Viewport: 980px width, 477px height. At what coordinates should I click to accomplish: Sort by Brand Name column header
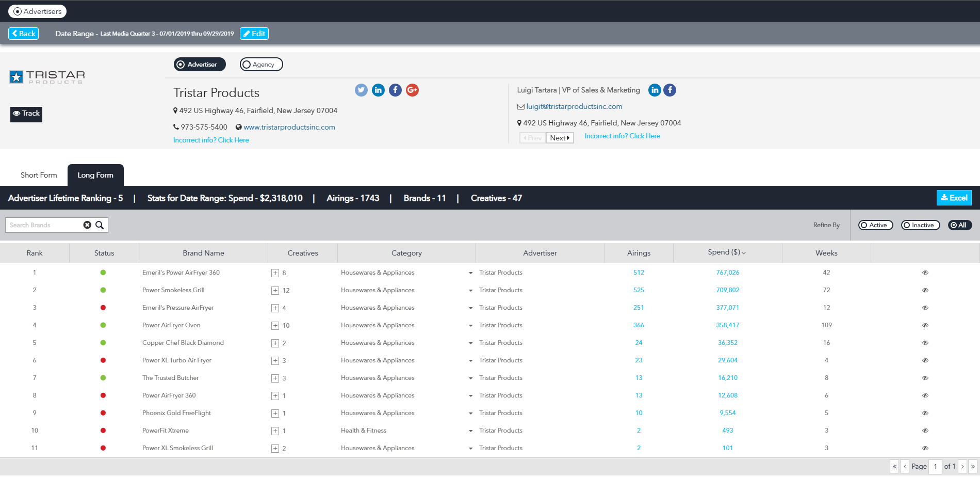(x=203, y=253)
